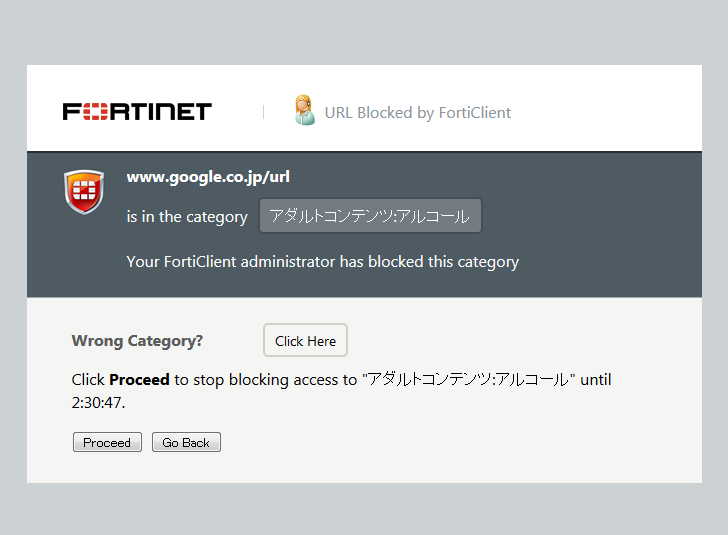Click Go Back button
Viewport: 728px width, 535px height.
click(x=186, y=442)
